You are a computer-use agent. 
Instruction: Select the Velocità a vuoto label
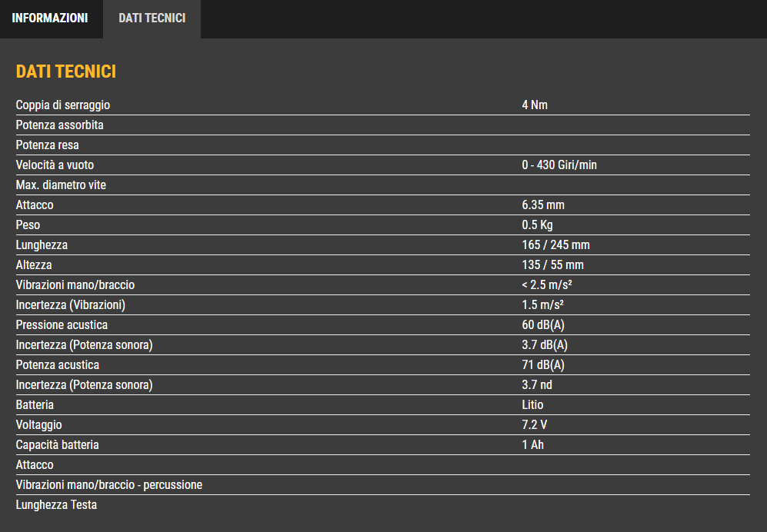[55, 165]
